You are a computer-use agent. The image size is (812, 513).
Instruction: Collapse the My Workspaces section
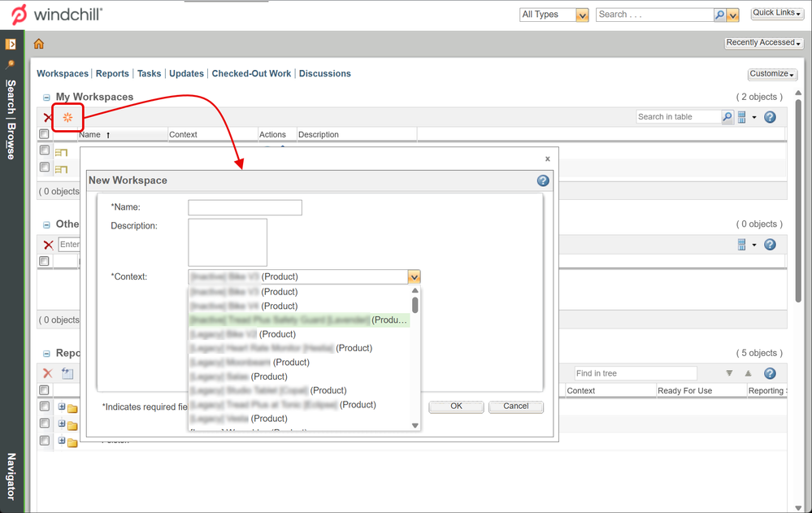tap(46, 98)
